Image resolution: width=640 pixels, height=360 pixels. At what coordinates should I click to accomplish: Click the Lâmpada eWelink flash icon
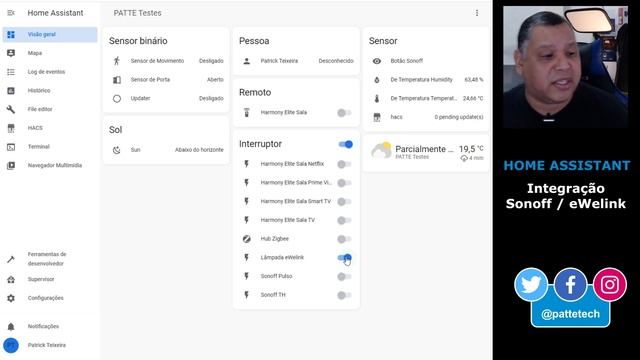247,258
